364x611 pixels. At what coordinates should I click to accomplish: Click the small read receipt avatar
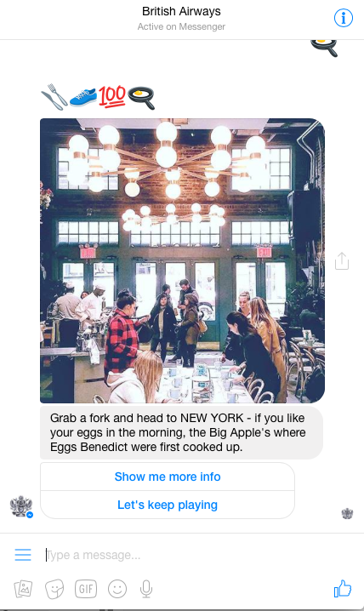click(x=347, y=514)
